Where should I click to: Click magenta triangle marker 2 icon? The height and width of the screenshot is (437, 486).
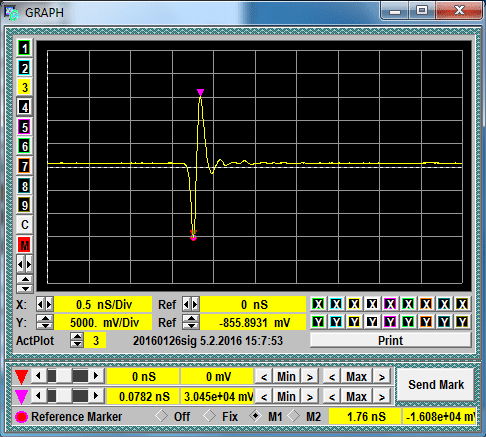[x=22, y=396]
